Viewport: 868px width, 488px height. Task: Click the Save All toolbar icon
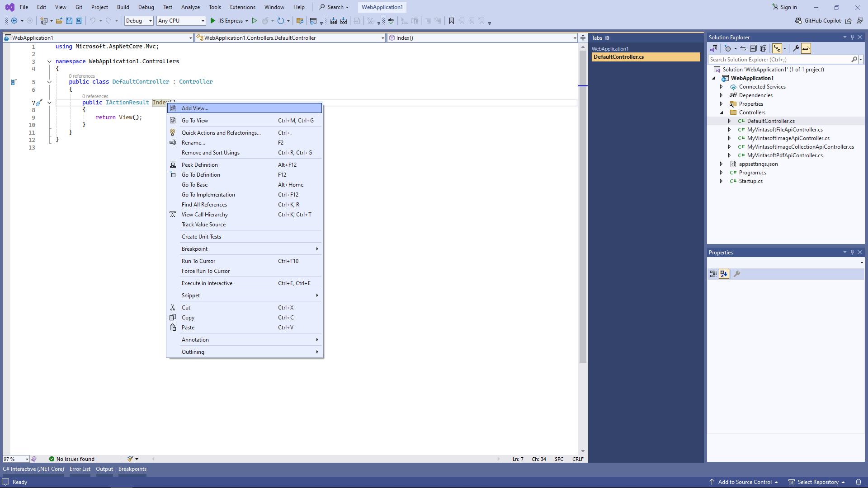[79, 21]
